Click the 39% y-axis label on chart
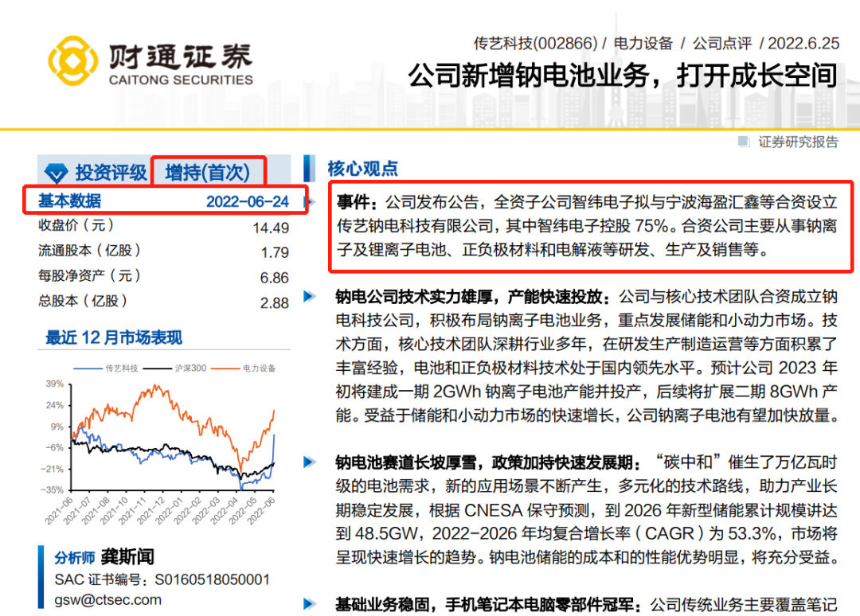Viewport: 860px width, 616px height. tap(55, 384)
